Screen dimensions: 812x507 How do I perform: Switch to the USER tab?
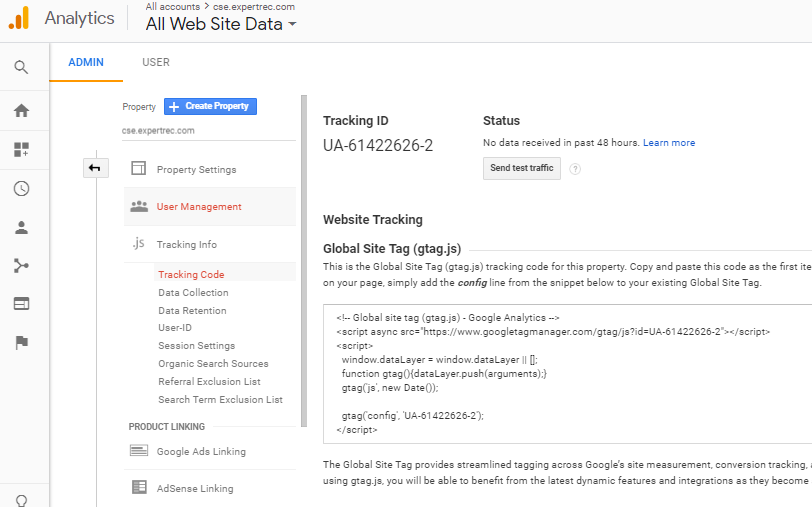coord(156,62)
